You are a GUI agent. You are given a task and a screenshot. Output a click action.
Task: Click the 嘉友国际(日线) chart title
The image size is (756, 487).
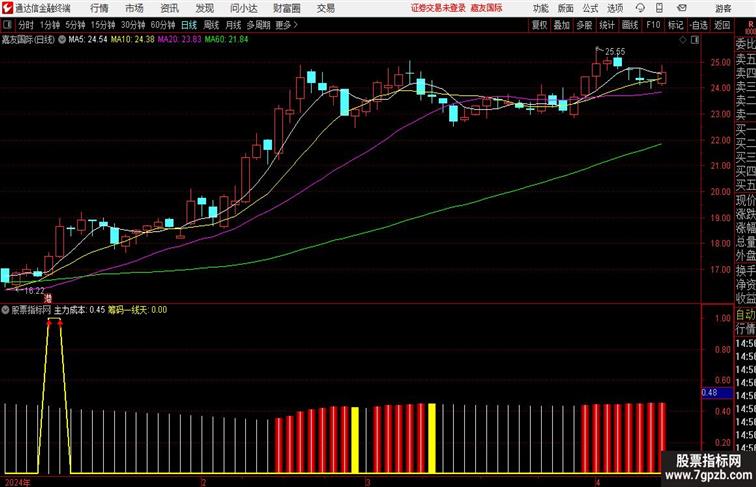tap(28, 40)
